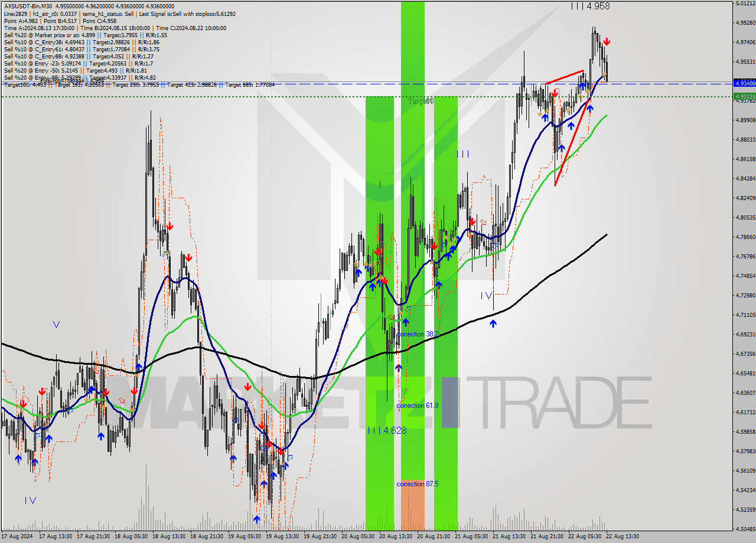Click the 'Time C:2024.08.22 10:00:00' text
This screenshot has width=756, height=543.
click(191, 28)
